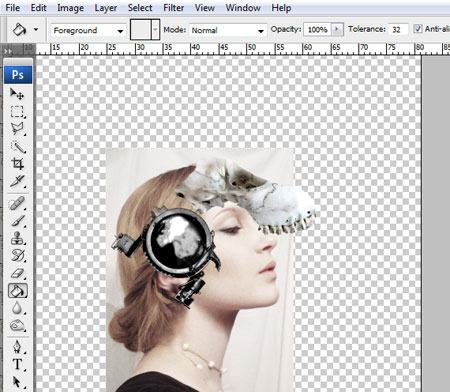Image resolution: width=450 pixels, height=392 pixels.
Task: Pick the Eyedropper tool
Action: point(17,181)
